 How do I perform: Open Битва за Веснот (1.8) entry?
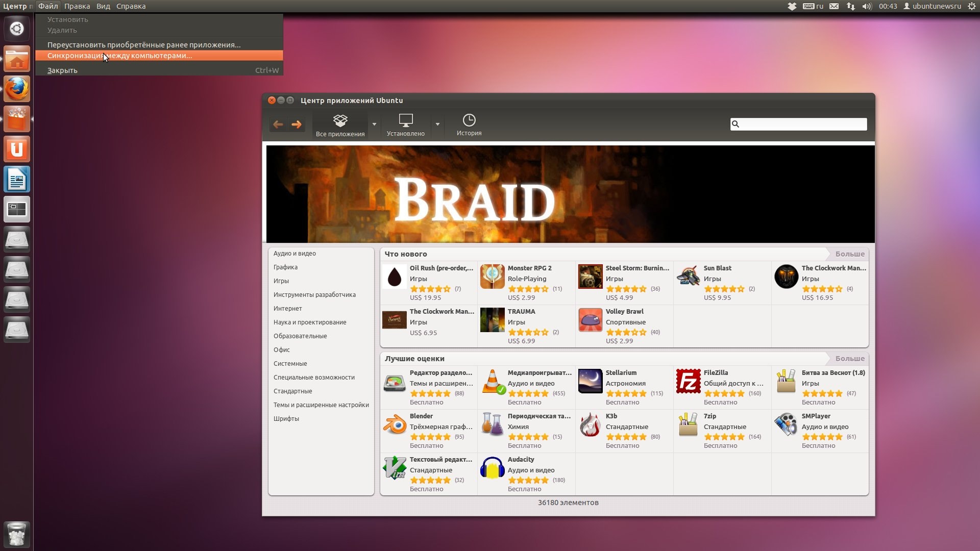pyautogui.click(x=820, y=387)
